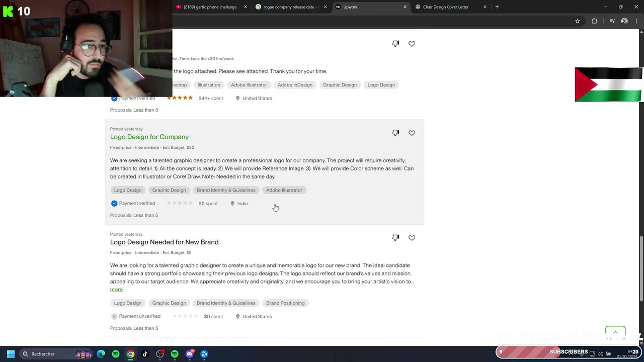Close the rogue company release date tab
The height and width of the screenshot is (362, 644).
(x=326, y=7)
